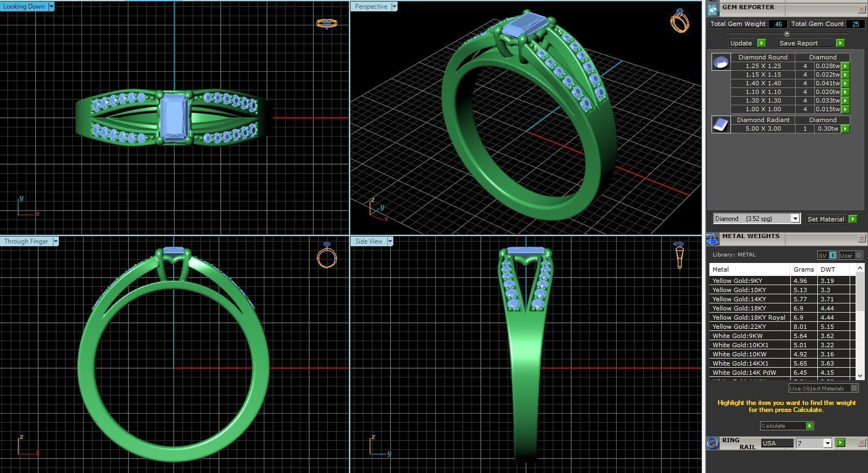The height and width of the screenshot is (473, 868).
Task: Close the Gem Reporter panel
Action: (862, 9)
